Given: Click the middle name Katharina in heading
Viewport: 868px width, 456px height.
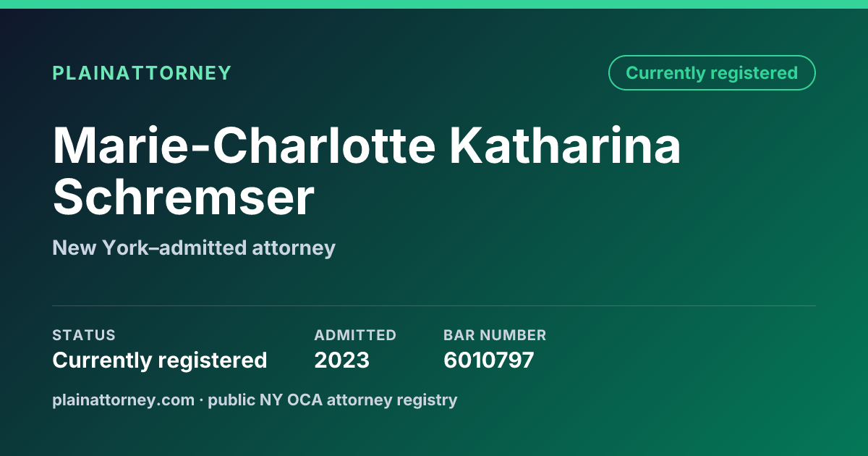Looking at the screenshot, I should point(566,145).
